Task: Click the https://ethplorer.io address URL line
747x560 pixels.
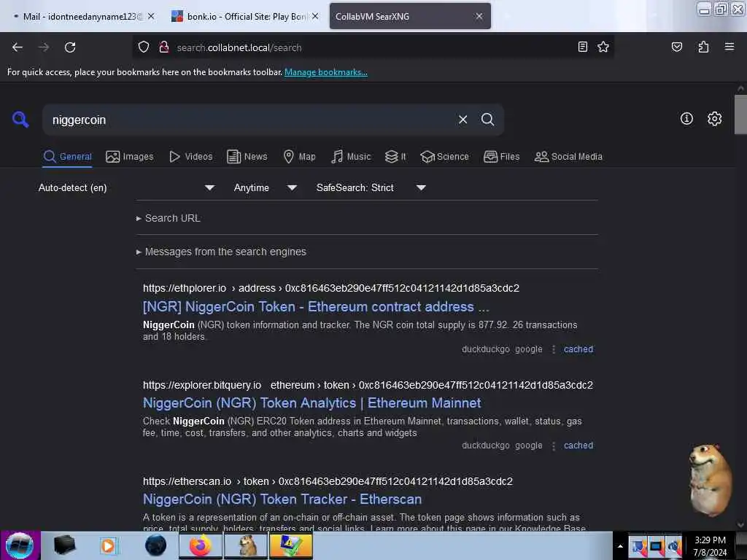Action: click(331, 288)
